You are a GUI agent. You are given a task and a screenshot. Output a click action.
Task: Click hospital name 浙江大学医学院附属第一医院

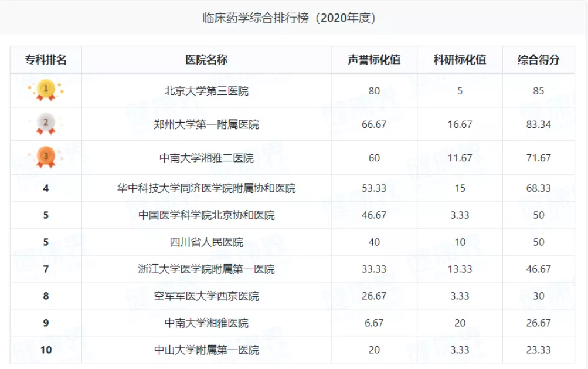(x=206, y=269)
